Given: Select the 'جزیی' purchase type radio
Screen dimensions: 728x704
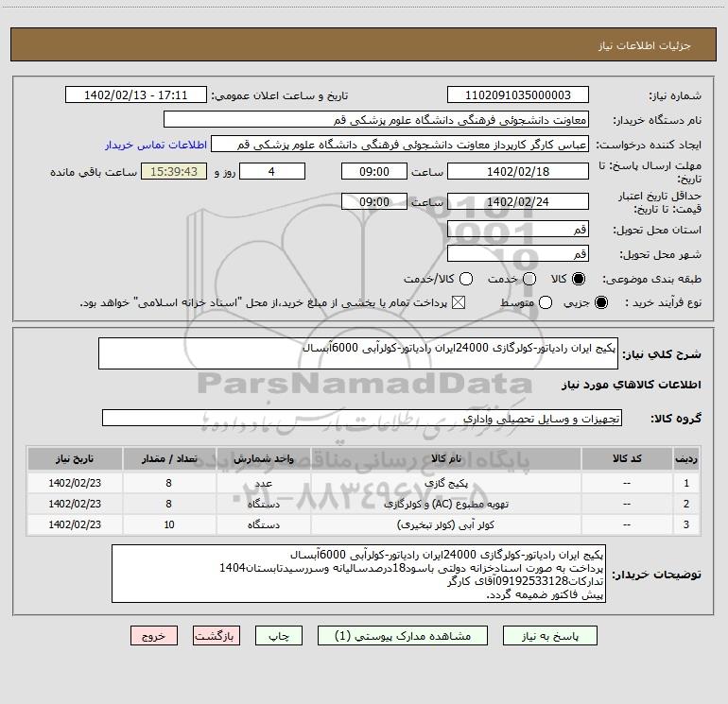Looking at the screenshot, I should 600,303.
